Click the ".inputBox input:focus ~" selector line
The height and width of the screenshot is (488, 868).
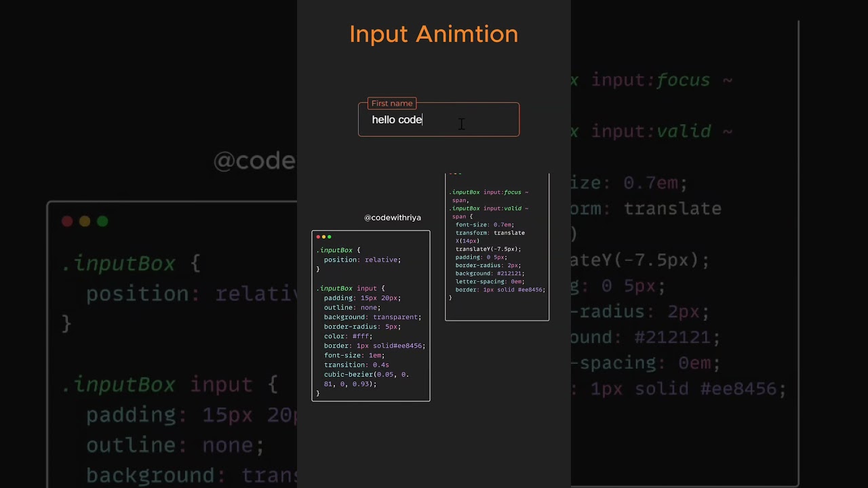[x=488, y=192]
